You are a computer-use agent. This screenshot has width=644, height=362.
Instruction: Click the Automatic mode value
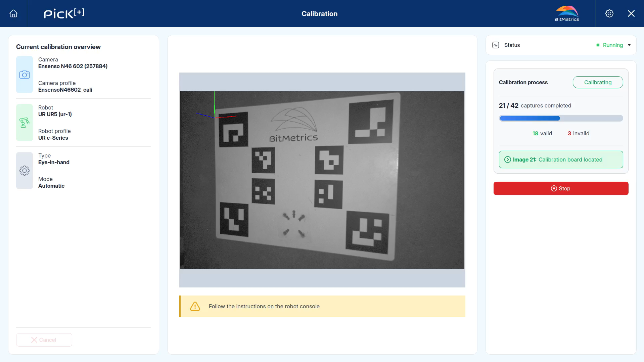tap(51, 186)
